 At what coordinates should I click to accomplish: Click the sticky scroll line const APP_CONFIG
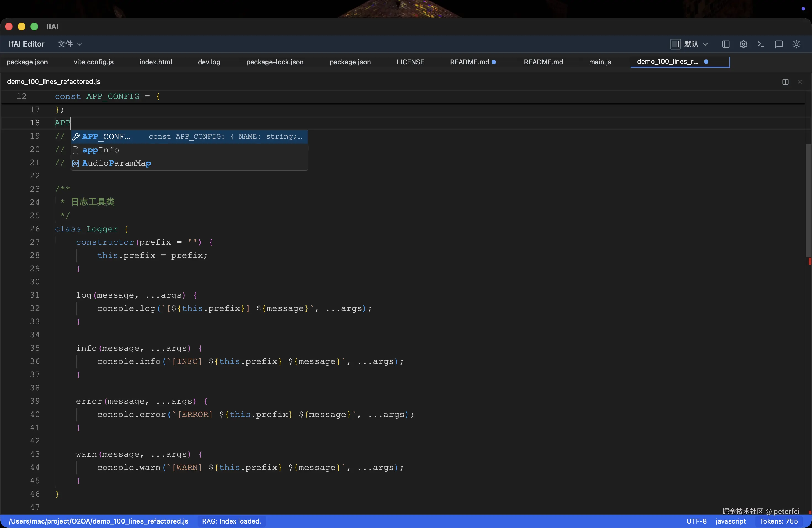pyautogui.click(x=107, y=97)
